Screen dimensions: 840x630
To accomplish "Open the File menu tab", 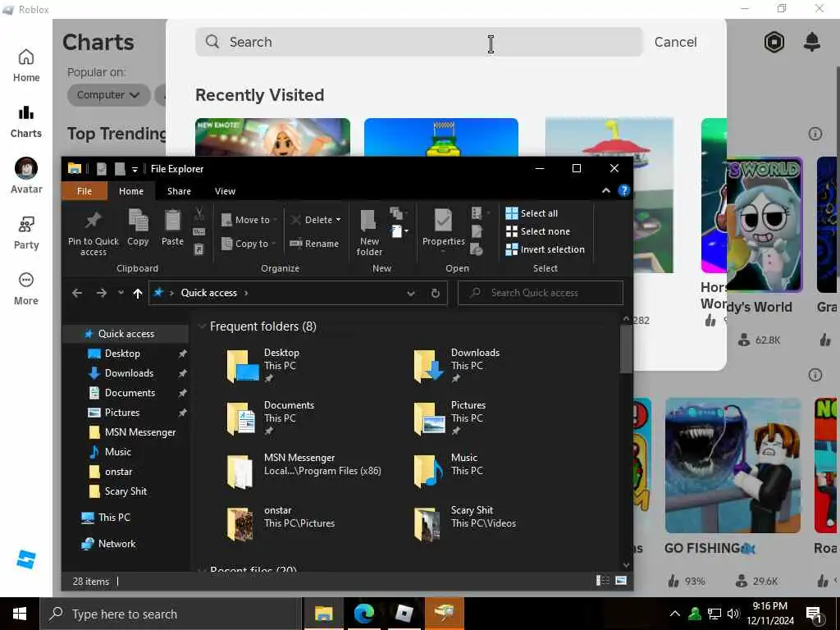I will coord(84,190).
